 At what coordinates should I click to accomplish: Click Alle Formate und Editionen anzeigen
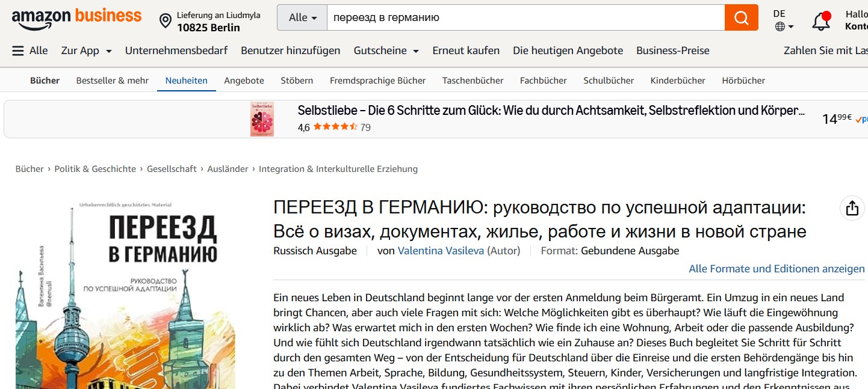(x=777, y=269)
